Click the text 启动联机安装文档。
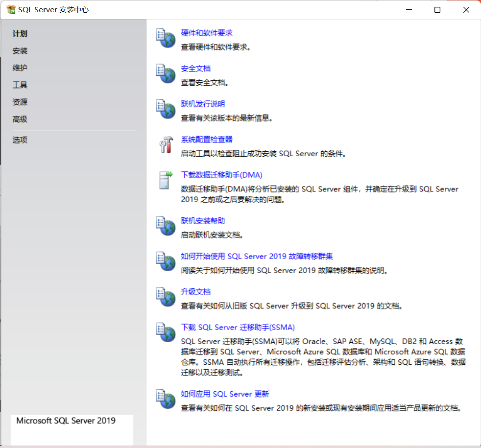The height and width of the screenshot is (448, 481). pyautogui.click(x=212, y=235)
